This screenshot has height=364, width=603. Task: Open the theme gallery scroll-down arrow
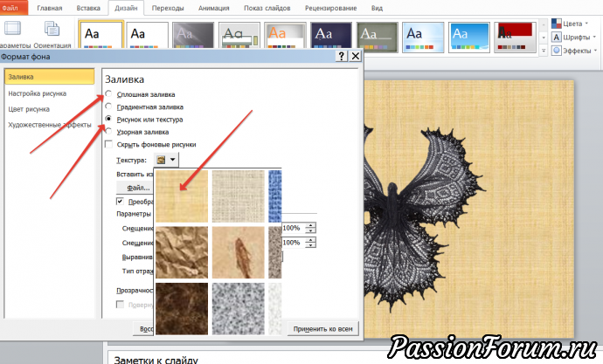544,39
